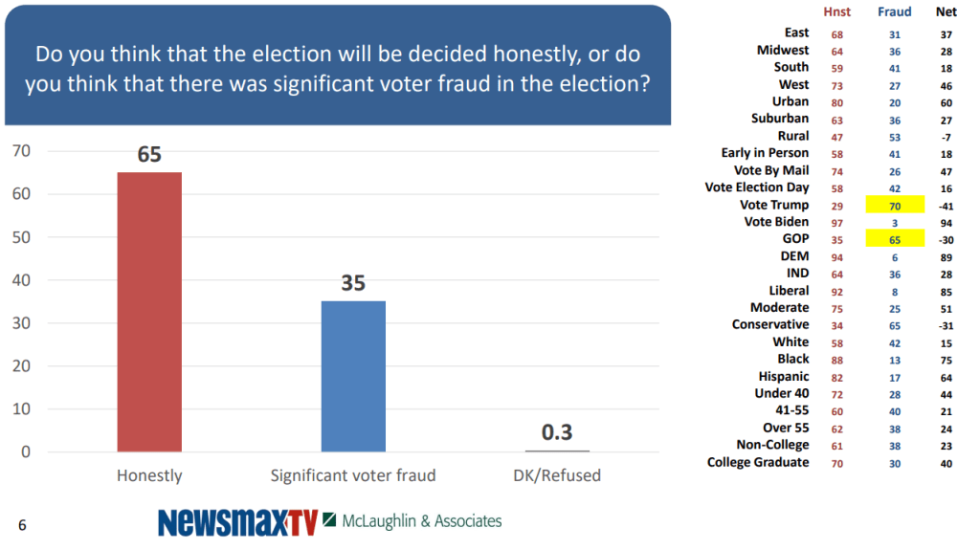
Task: Select the College Graduate row label
Action: coord(758,463)
